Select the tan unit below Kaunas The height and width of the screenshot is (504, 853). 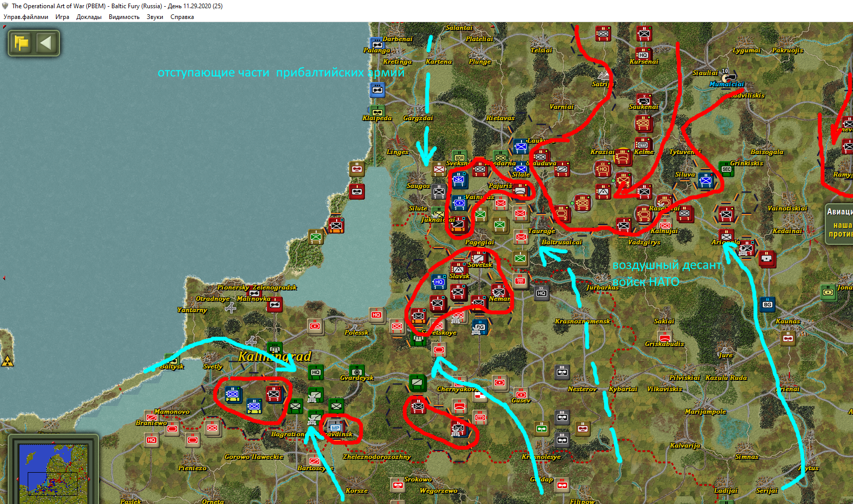[x=788, y=338]
